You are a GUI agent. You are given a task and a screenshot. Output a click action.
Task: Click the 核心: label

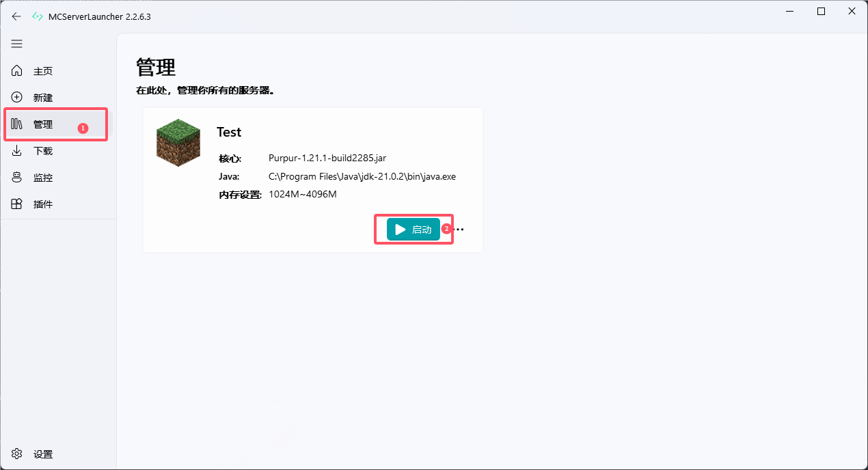point(230,158)
